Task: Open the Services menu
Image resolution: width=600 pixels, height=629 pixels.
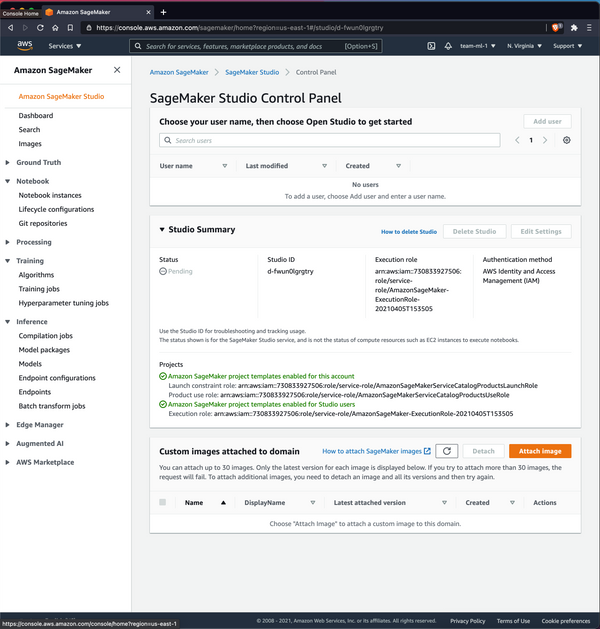Action: 65,46
